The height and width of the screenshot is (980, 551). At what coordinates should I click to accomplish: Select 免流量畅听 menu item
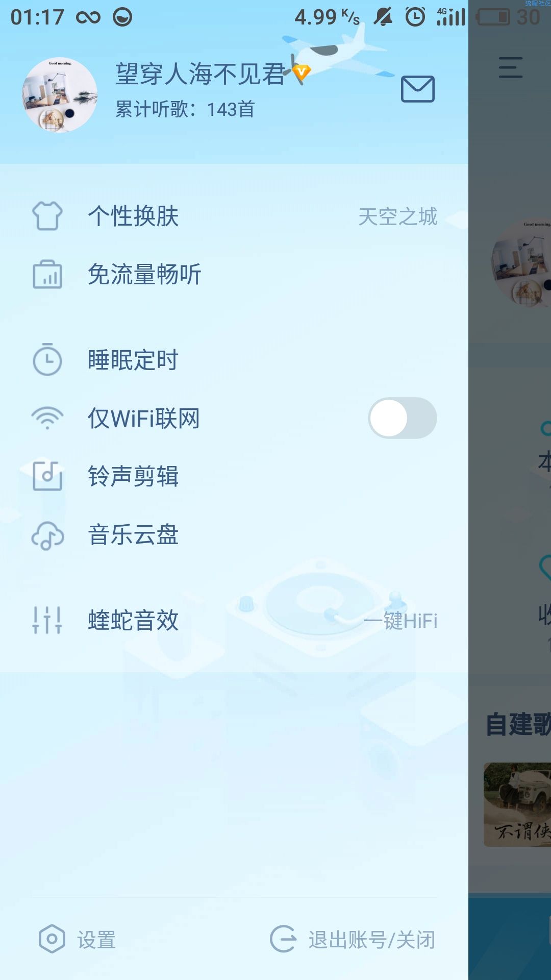pos(234,275)
